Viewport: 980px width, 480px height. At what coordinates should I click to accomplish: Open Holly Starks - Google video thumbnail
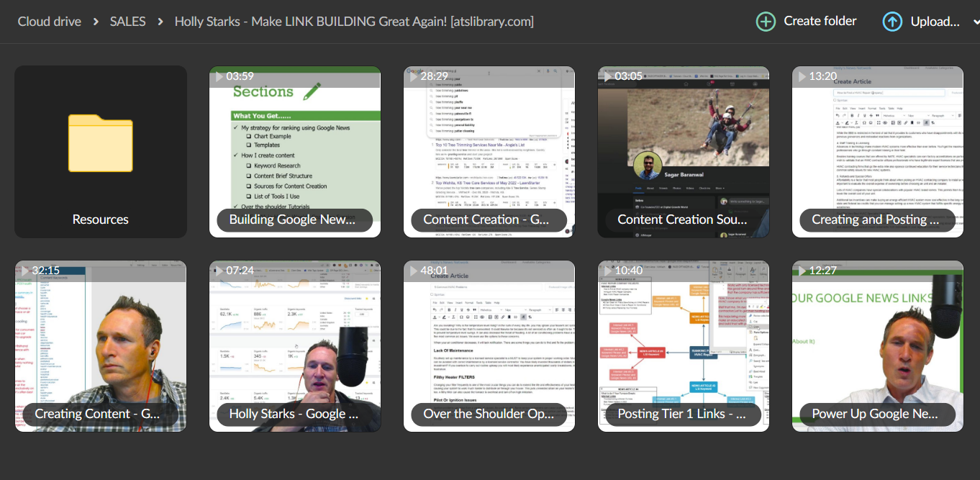pyautogui.click(x=295, y=346)
